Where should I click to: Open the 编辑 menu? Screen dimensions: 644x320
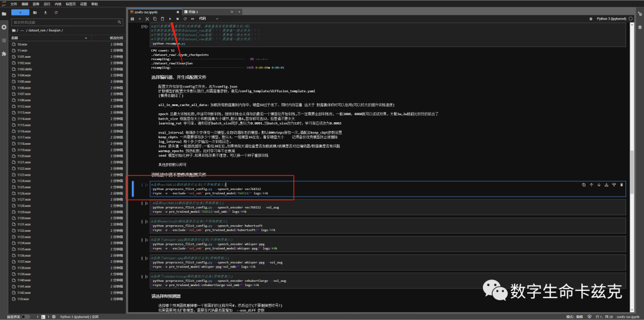(25, 4)
